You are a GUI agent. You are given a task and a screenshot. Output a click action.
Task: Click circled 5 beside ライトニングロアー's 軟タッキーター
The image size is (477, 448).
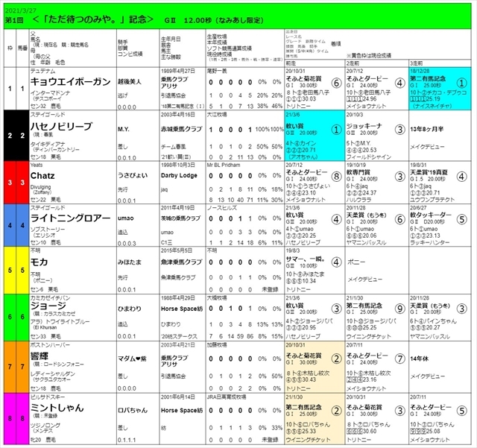coord(462,220)
